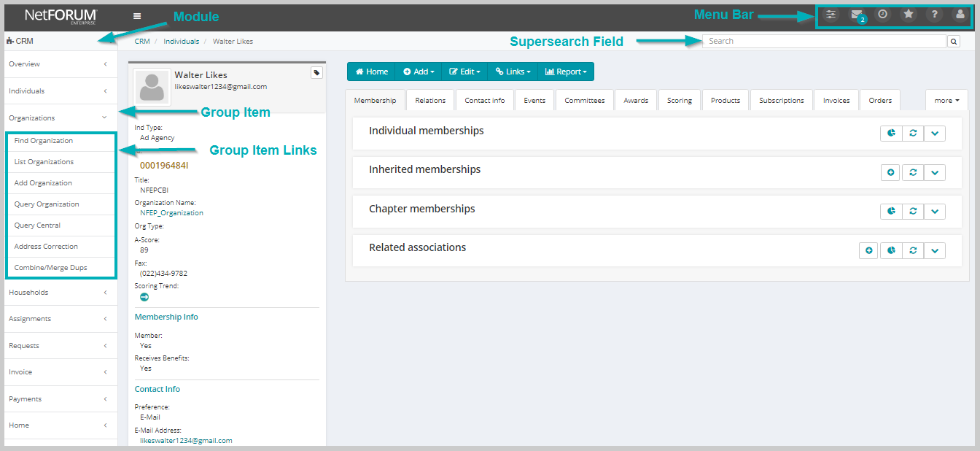Open the Add dropdown menu
Screen dimensions: 980x451
418,72
